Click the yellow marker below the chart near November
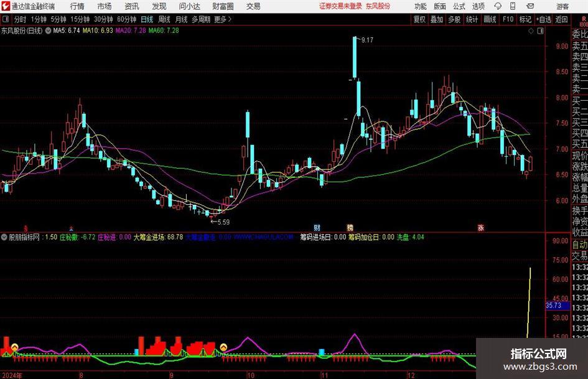This screenshot has width=588, height=379. [350, 227]
